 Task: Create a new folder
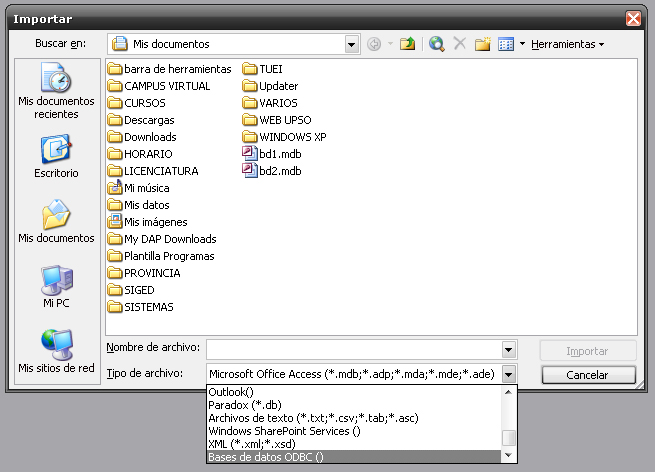482,44
